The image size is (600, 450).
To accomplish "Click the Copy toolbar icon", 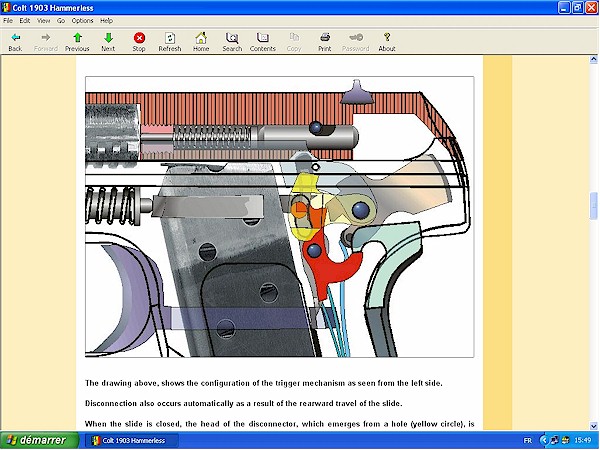I will [294, 41].
